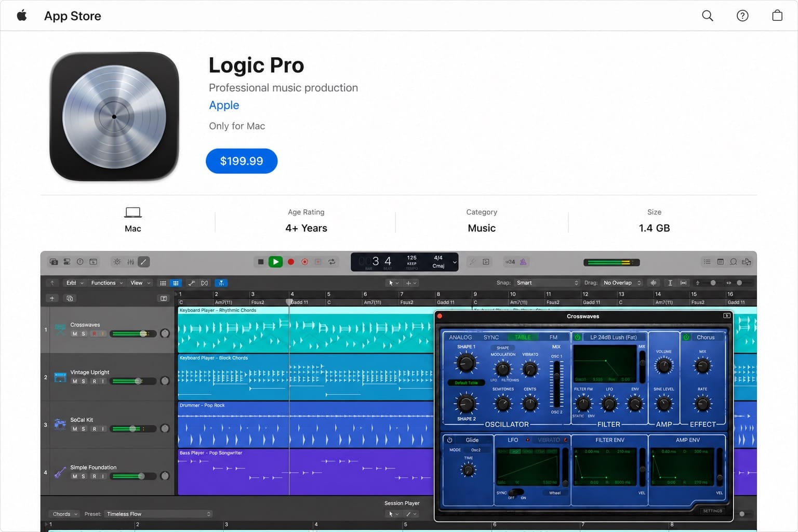
Task: Click the 125 tempo value in the LCD
Action: point(411,258)
